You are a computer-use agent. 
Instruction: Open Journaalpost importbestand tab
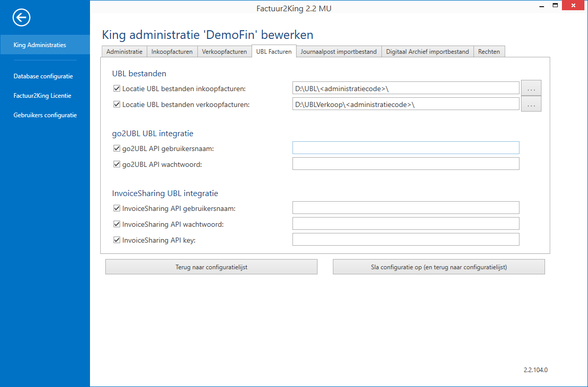338,51
